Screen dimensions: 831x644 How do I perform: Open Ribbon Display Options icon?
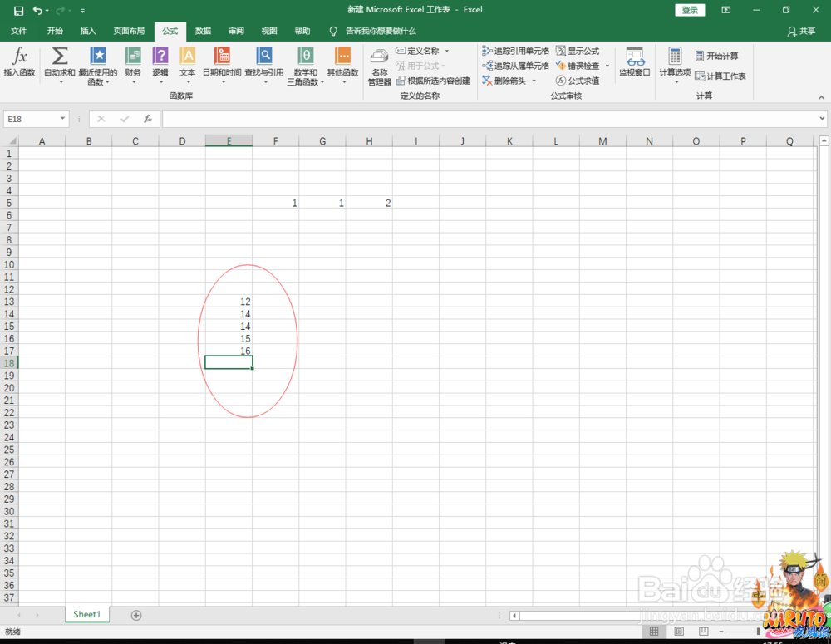click(726, 10)
